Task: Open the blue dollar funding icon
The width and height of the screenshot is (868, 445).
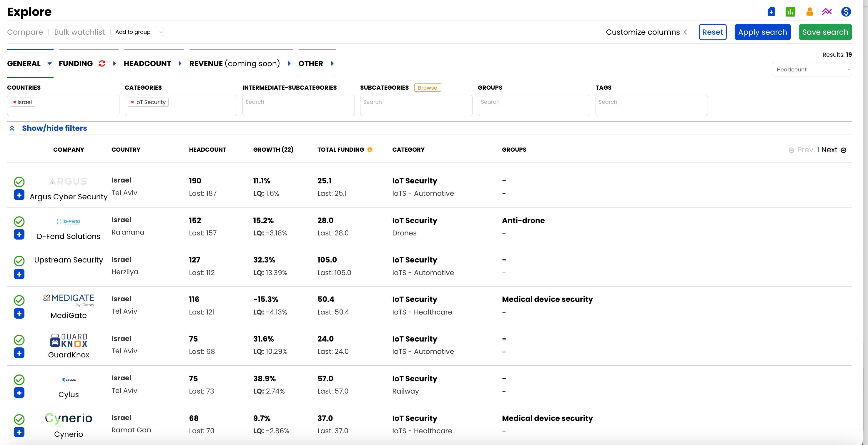Action: (846, 11)
